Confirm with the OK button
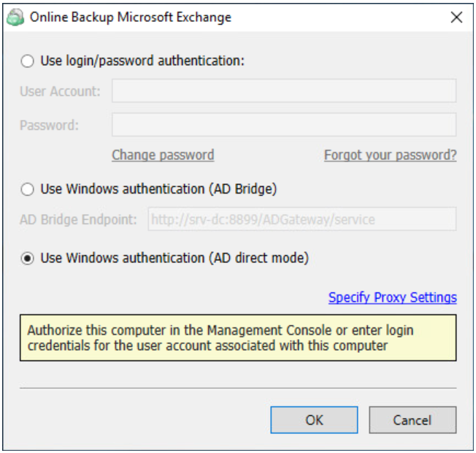Screen dimensions: 476x453 point(314,420)
